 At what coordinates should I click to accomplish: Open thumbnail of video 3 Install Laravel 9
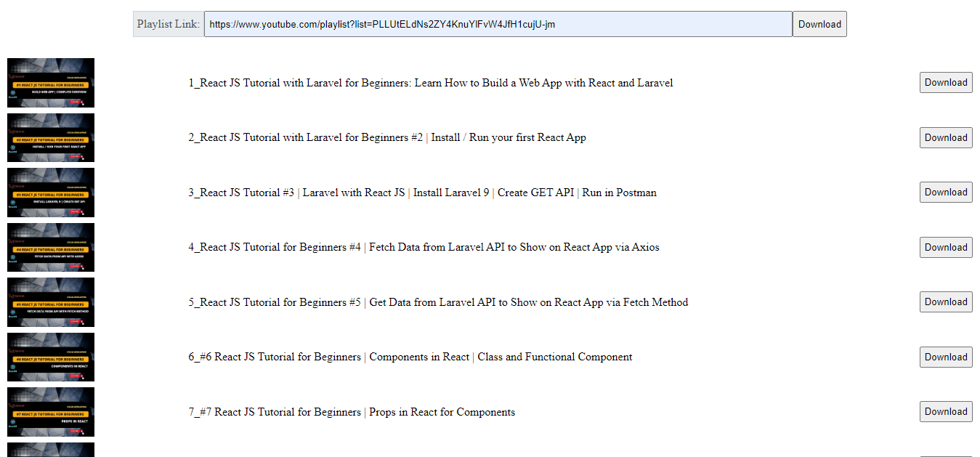click(x=51, y=193)
